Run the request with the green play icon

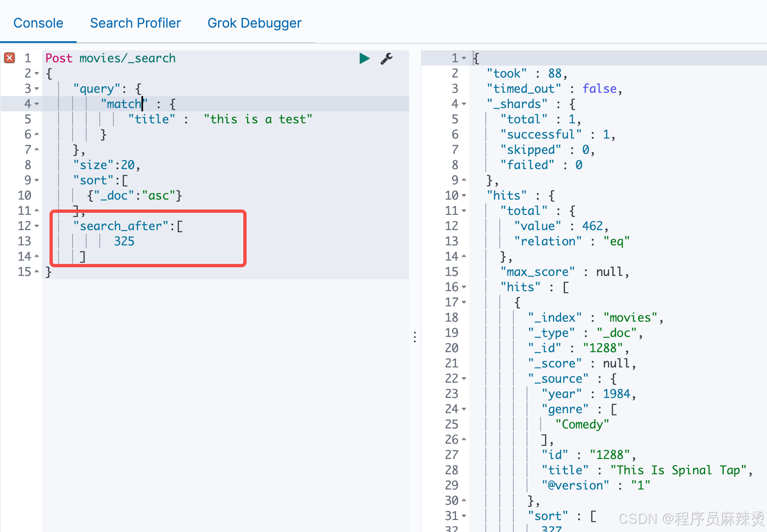(x=365, y=59)
